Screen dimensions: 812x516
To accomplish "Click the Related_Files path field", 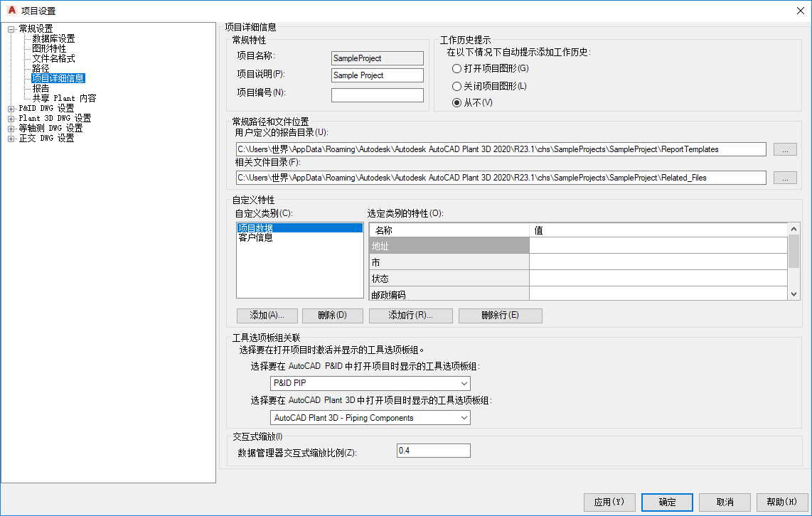I will click(501, 178).
